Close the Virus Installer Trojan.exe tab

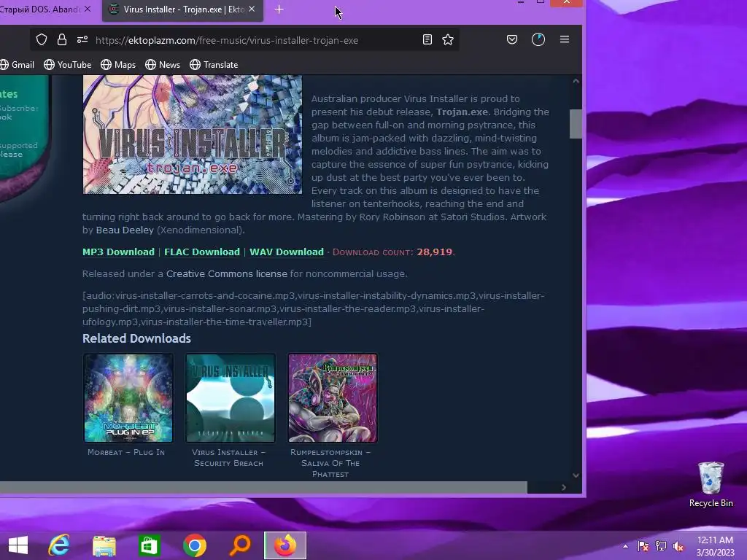[252, 9]
